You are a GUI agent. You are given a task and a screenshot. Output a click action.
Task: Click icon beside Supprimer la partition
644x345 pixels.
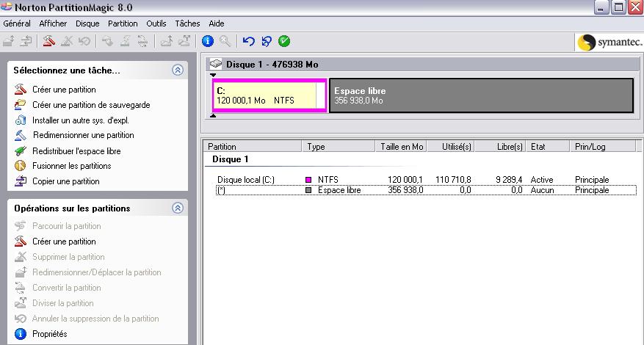(x=20, y=257)
